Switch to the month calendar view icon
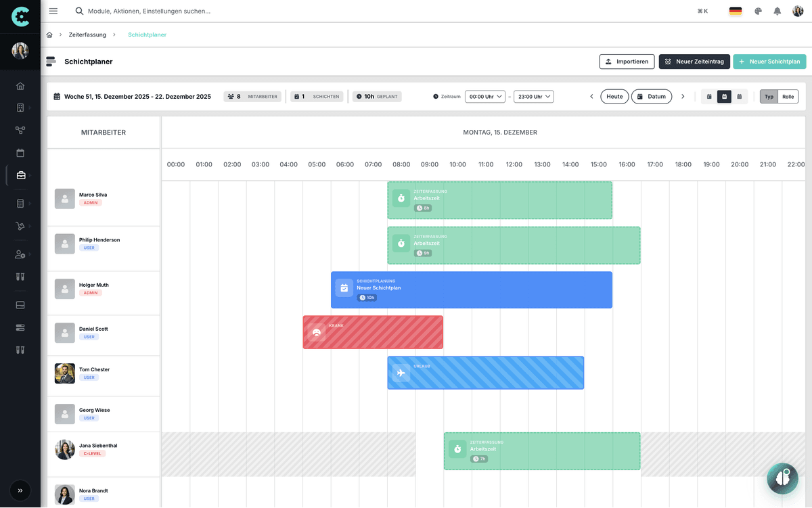Viewport: 812px width, 508px height. coord(740,96)
